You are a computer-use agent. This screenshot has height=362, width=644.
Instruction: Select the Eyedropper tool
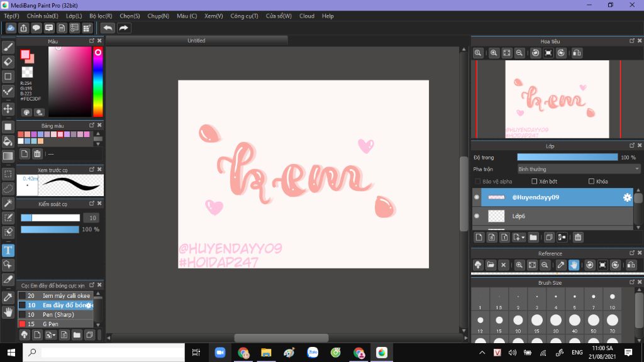click(x=8, y=297)
